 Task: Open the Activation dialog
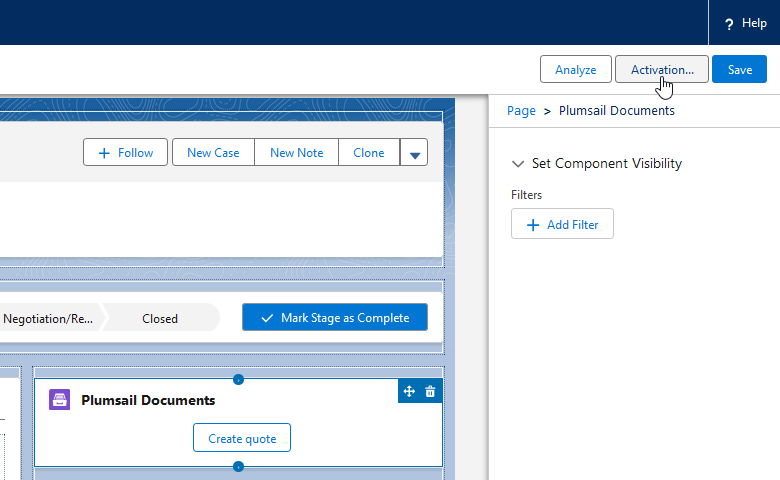click(x=662, y=69)
